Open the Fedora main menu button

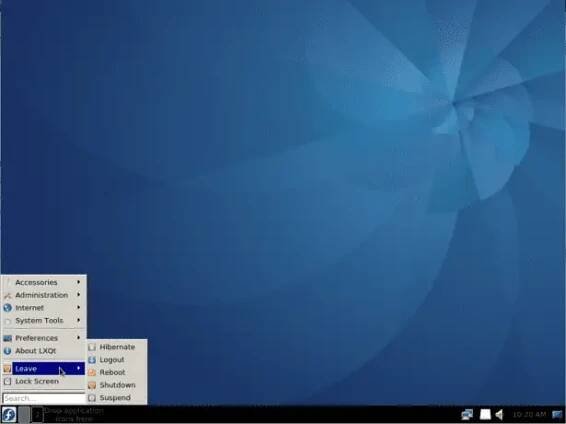pos(9,415)
